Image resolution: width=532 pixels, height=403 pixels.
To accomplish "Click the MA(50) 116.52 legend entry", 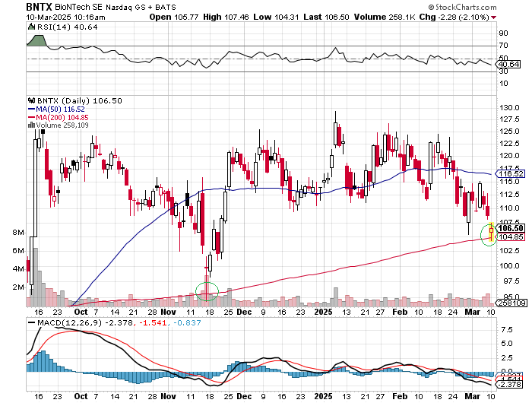I will click(60, 109).
